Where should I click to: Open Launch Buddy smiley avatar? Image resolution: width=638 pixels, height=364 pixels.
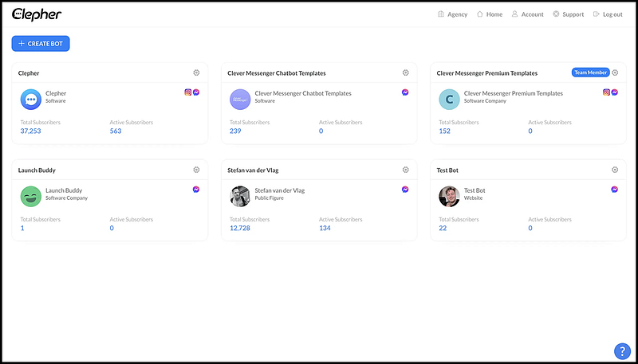pyautogui.click(x=31, y=197)
